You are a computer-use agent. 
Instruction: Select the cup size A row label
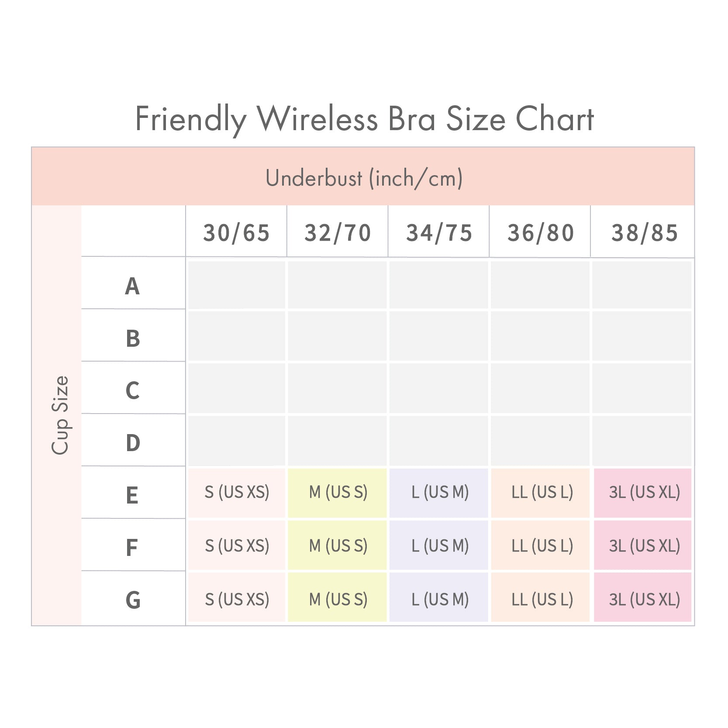pyautogui.click(x=132, y=286)
